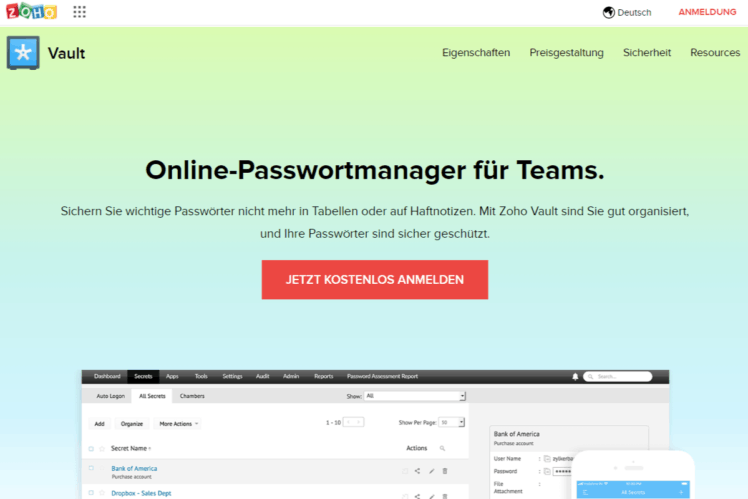Screen dimensions: 748x499
Task: Switch to the All Secrets sub-tab
Action: [x=152, y=396]
